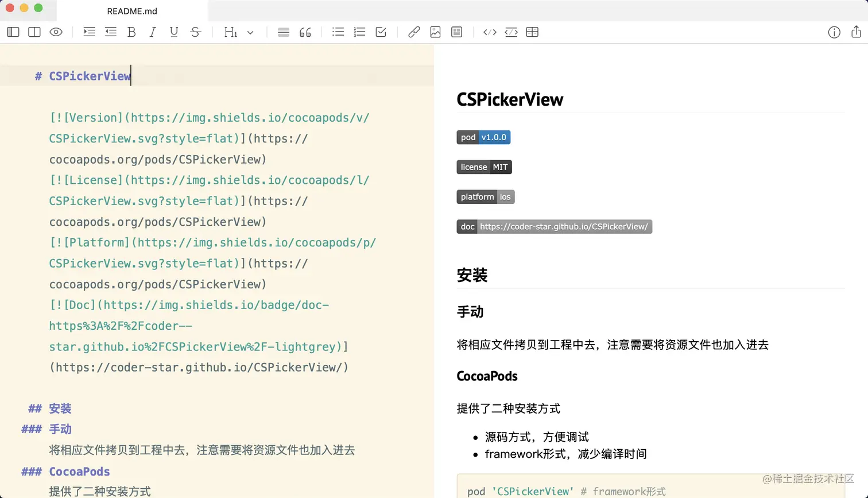Image resolution: width=868 pixels, height=498 pixels.
Task: Apply italic formatting
Action: click(153, 32)
